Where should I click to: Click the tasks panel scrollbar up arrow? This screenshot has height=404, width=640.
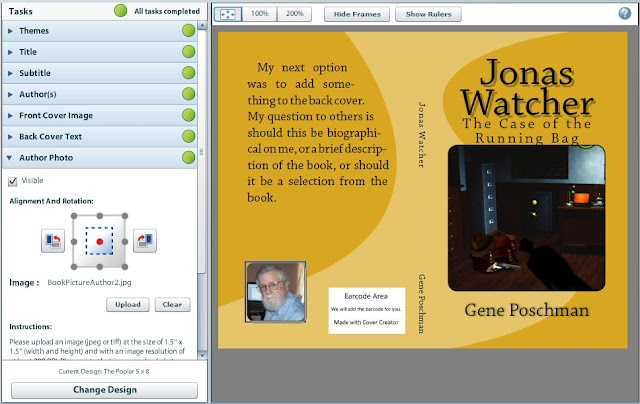[202, 26]
